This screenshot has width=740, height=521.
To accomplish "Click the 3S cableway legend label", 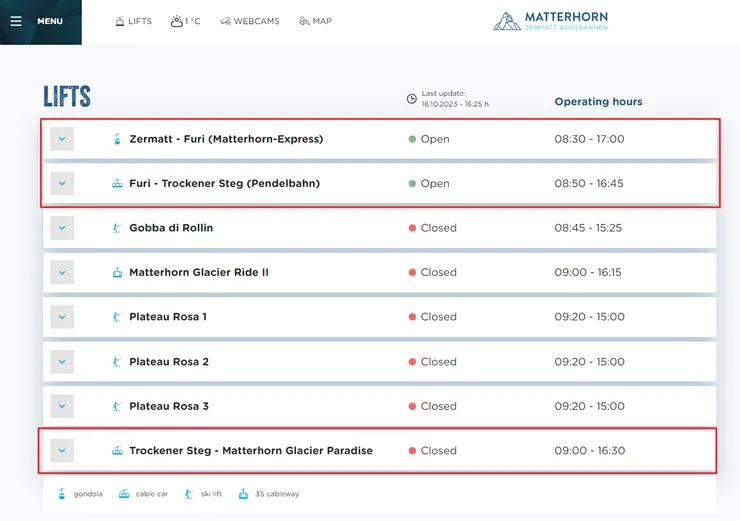I will 277,494.
